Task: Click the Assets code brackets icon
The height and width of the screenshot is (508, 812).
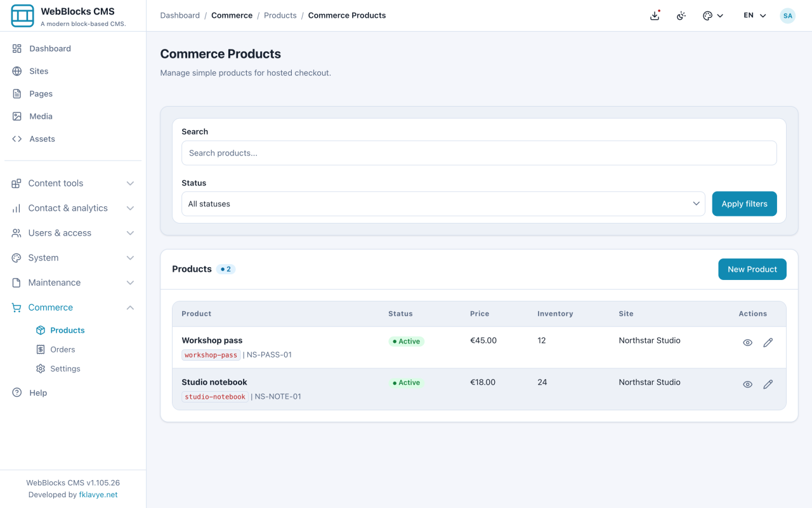Action: tap(17, 138)
